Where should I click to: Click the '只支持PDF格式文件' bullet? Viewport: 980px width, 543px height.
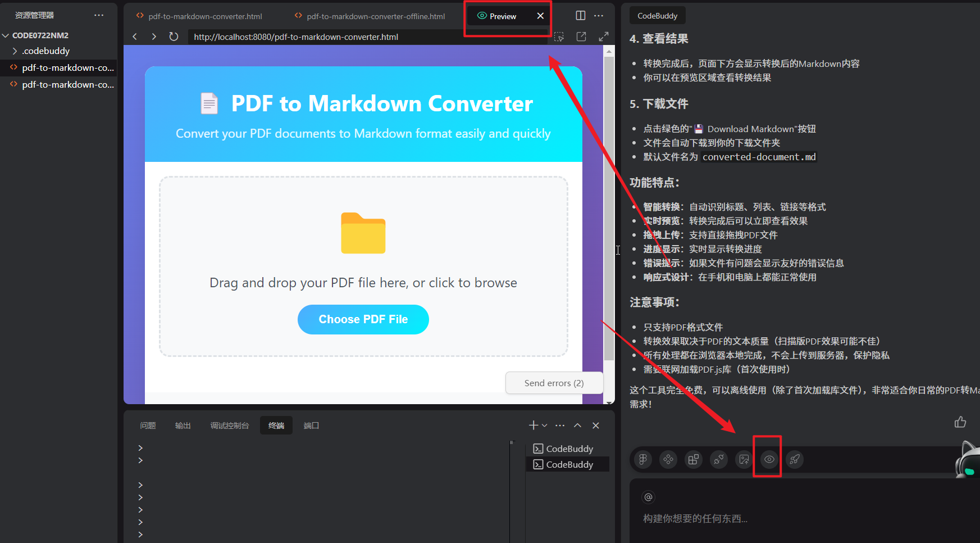tap(683, 327)
